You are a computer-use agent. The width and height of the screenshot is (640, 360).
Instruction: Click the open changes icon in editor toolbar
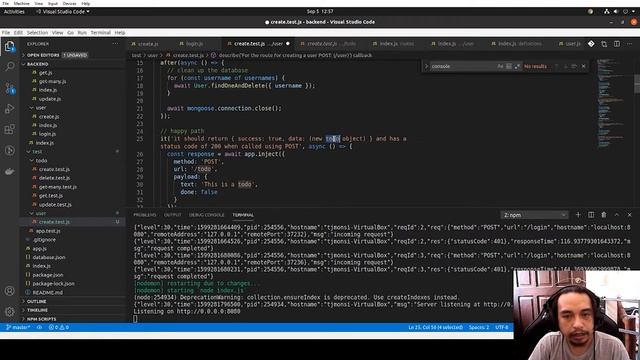click(x=604, y=44)
